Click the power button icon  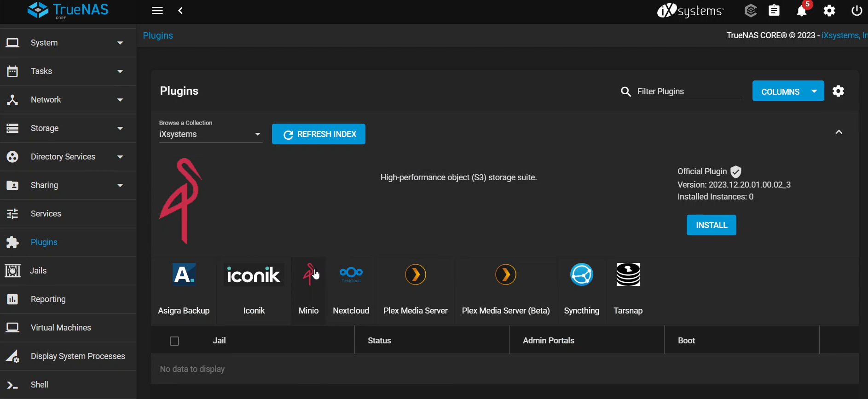click(x=856, y=11)
